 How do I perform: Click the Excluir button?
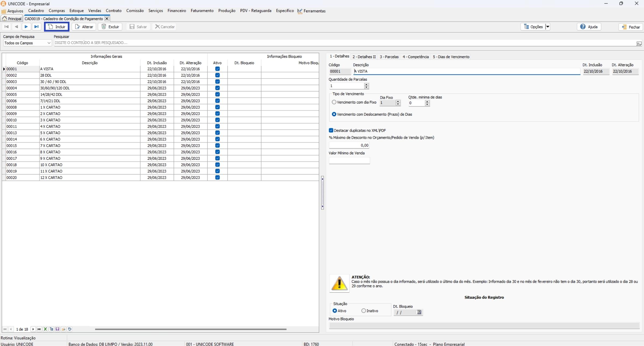coord(110,27)
